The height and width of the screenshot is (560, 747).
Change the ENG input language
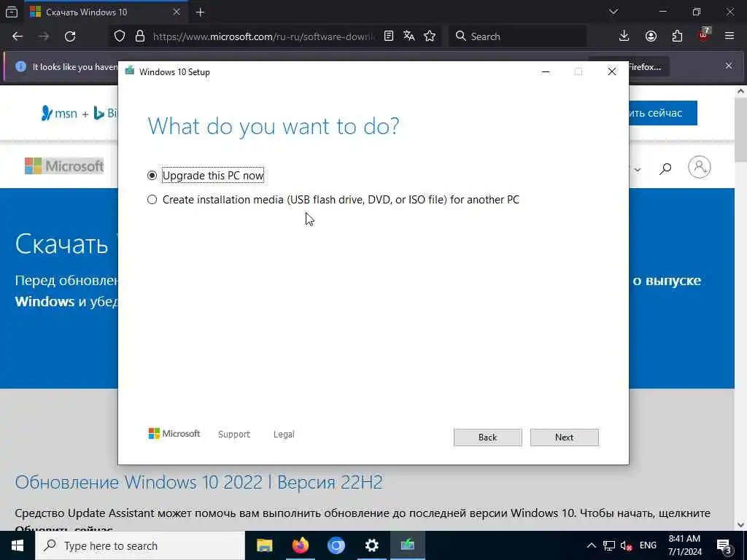pos(648,545)
